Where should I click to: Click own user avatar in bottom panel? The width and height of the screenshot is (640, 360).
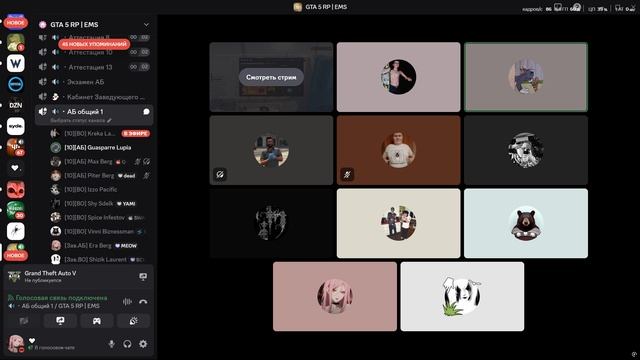tap(16, 344)
